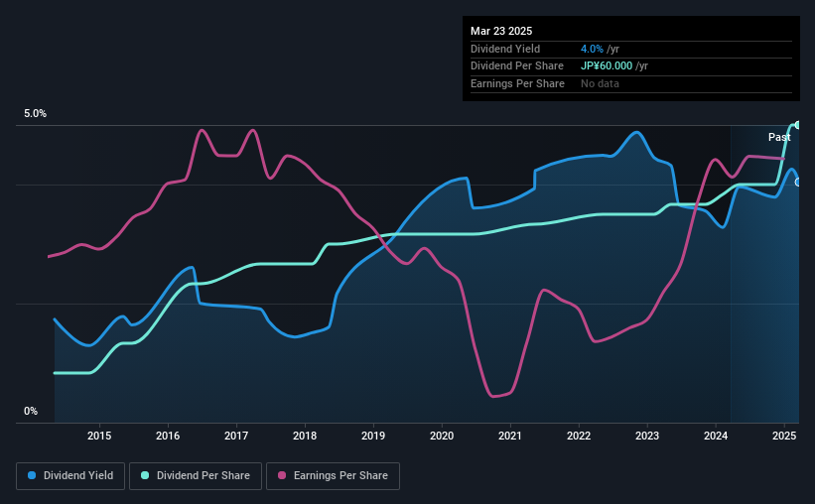815x504 pixels.
Task: Click the 2018 label on the time axis
Action: tap(305, 436)
